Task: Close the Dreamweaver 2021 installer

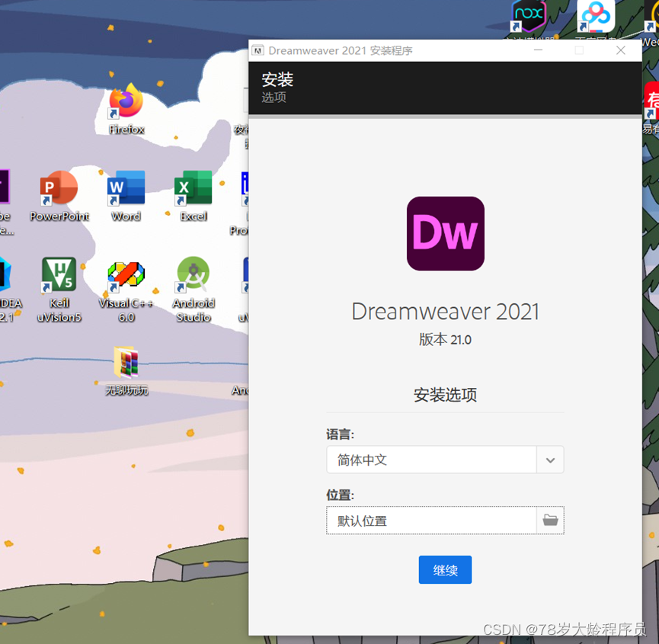Action: (620, 50)
